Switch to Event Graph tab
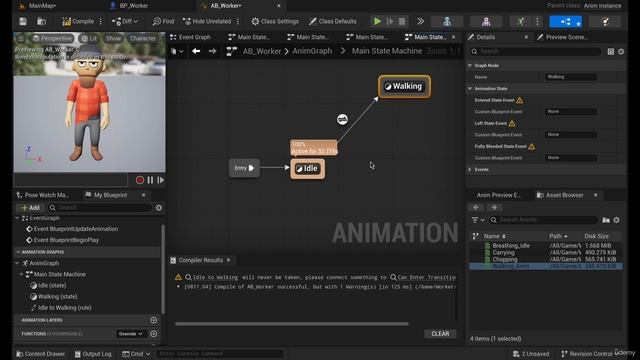This screenshot has height=360, width=640. point(190,37)
